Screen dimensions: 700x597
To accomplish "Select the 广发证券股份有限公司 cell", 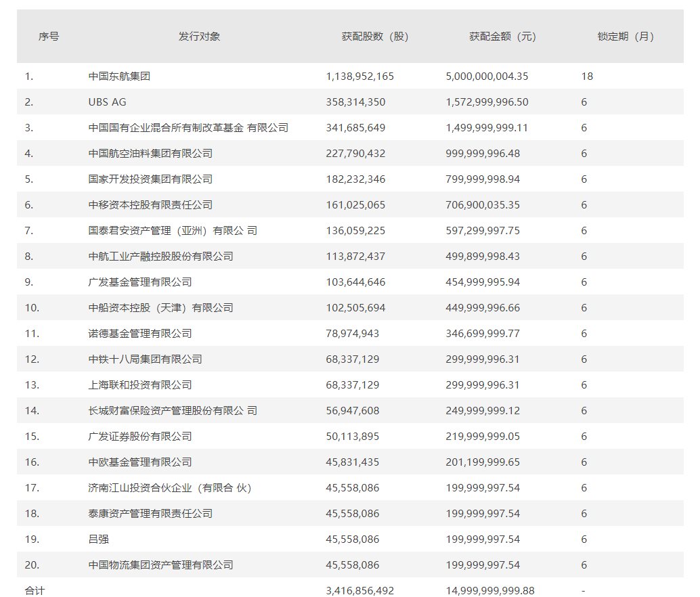I will pos(139,437).
